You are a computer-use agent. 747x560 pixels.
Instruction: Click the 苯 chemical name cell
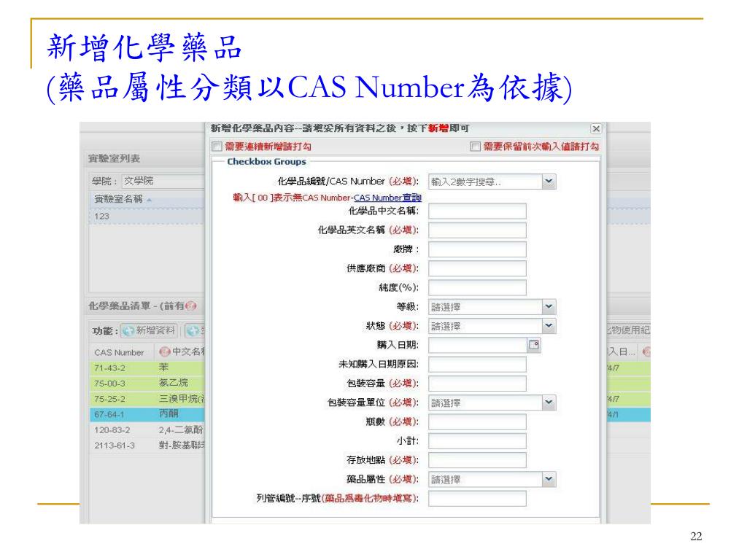coord(164,367)
